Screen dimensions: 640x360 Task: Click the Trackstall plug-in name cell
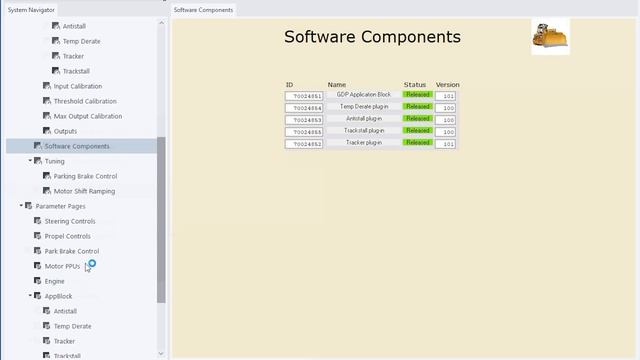[x=364, y=131]
